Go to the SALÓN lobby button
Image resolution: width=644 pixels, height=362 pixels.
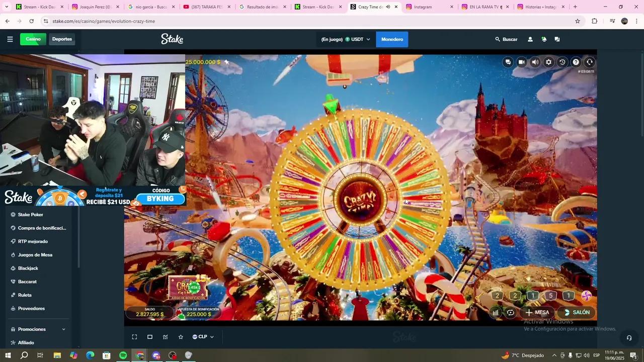[x=576, y=312]
